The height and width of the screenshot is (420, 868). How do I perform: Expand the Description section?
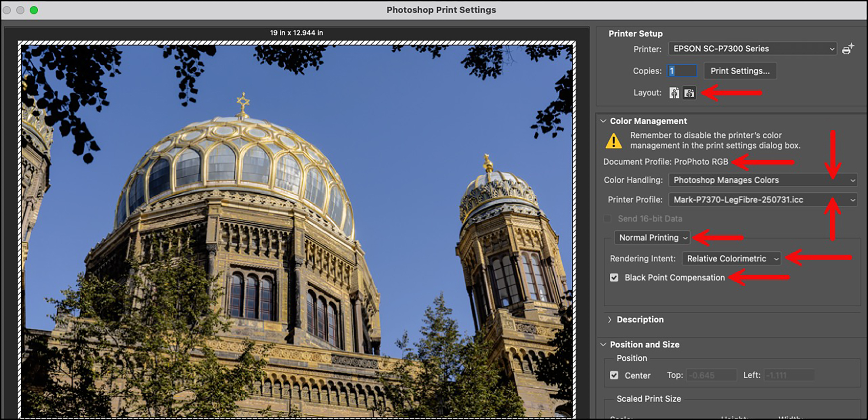(610, 320)
